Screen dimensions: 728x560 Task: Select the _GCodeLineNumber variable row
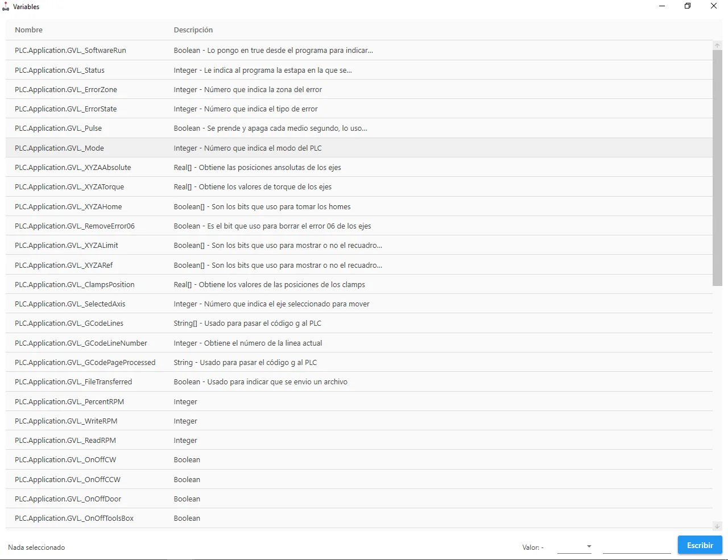point(359,343)
